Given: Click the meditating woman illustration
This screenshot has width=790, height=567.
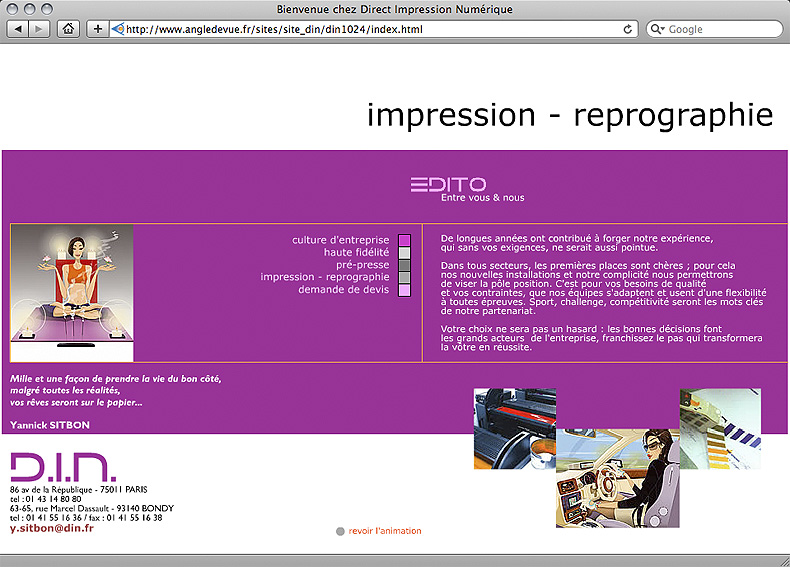Looking at the screenshot, I should point(72,292).
